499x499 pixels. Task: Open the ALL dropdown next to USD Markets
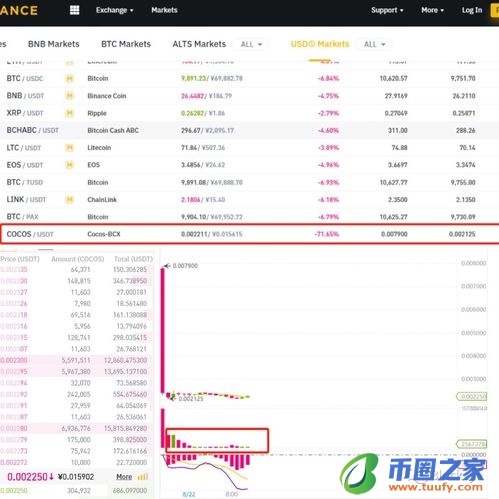tap(374, 44)
